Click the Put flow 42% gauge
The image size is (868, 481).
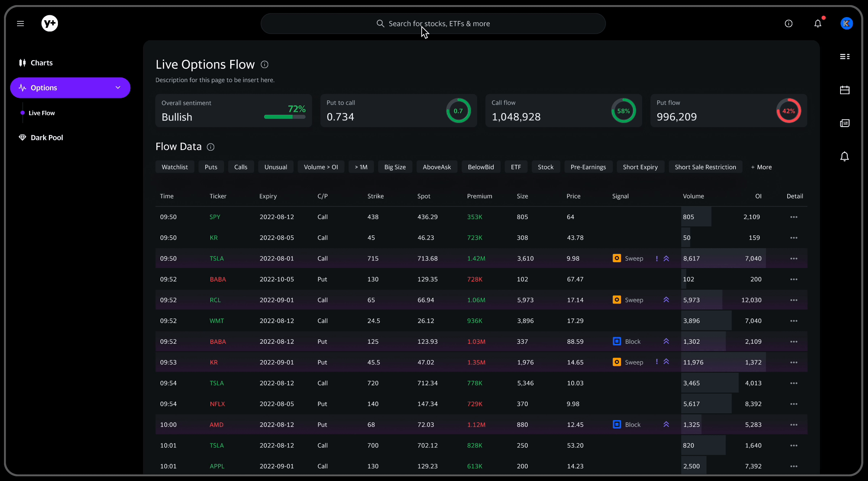point(788,111)
